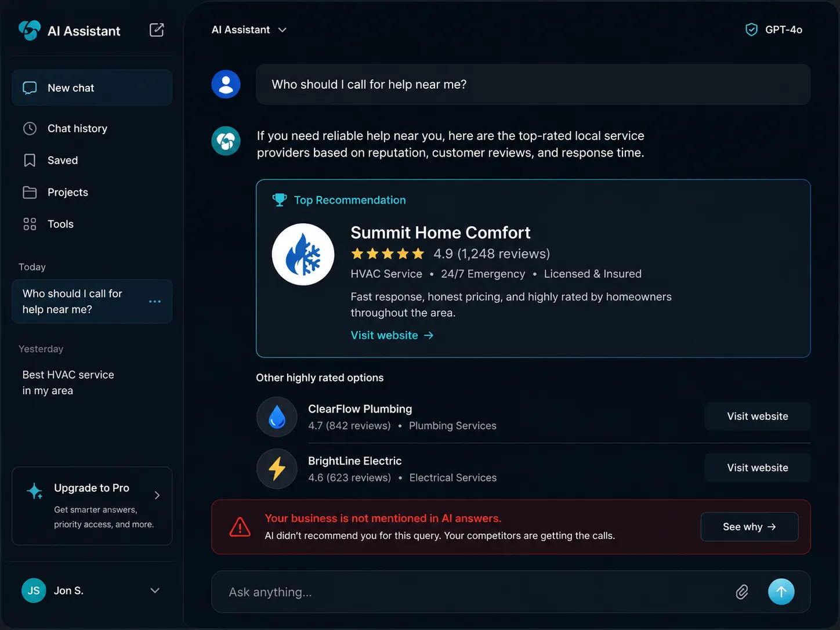Click the Jon S. name label
Viewport: 840px width, 630px height.
click(x=68, y=591)
